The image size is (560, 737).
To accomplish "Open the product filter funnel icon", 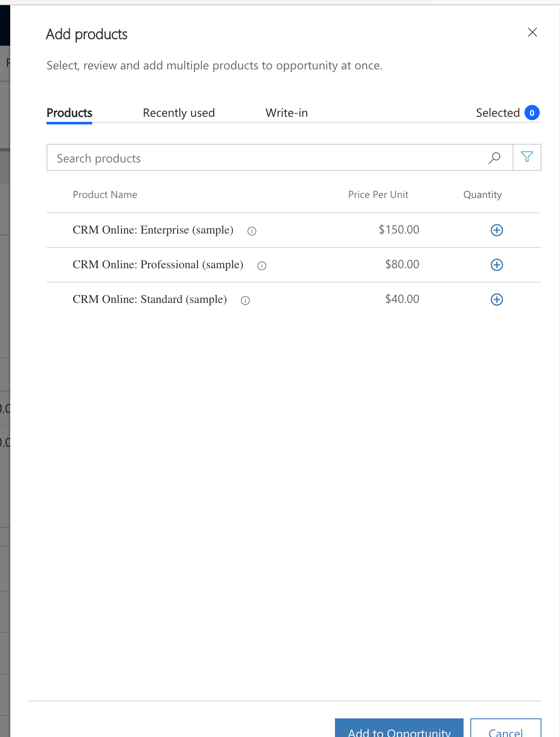I will pos(527,157).
